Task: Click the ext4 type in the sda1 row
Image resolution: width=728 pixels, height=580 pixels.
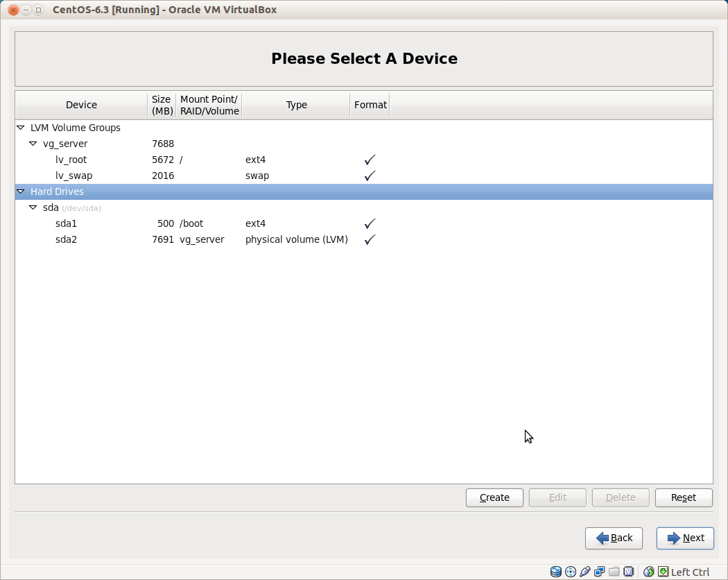Action: pyautogui.click(x=255, y=223)
